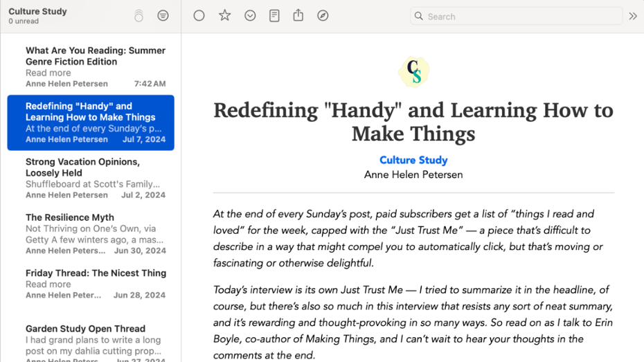Click the Culture Study logo icon

pos(413,72)
